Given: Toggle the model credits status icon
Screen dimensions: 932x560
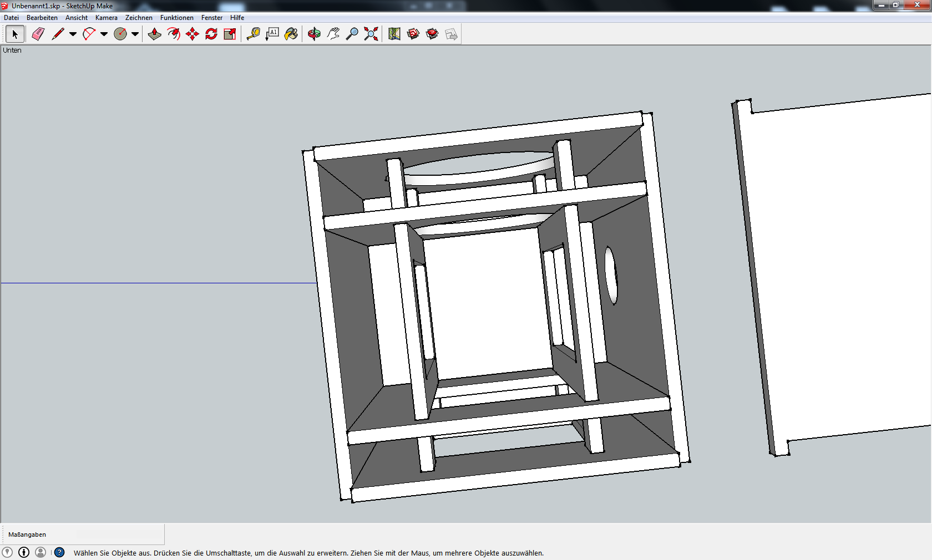Looking at the screenshot, I should 24,552.
